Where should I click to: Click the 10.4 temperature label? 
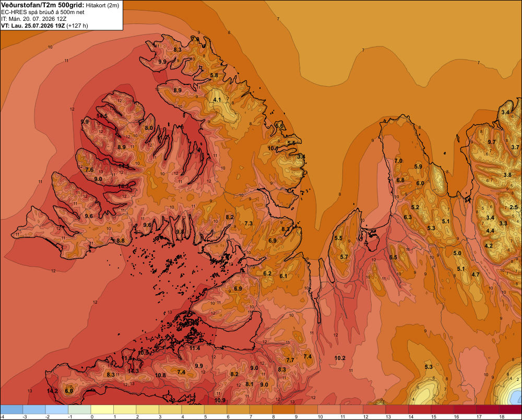(x=273, y=148)
